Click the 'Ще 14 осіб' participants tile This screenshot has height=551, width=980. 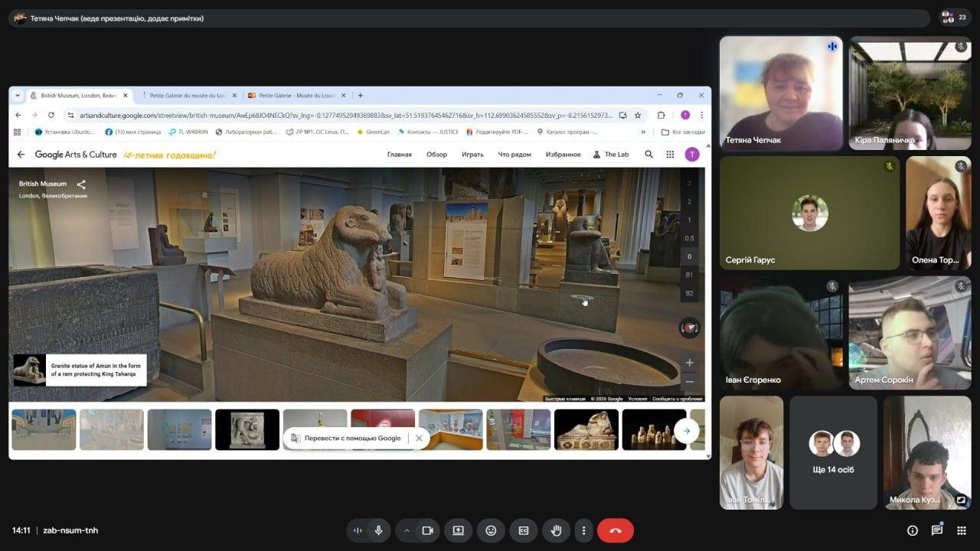pos(833,452)
